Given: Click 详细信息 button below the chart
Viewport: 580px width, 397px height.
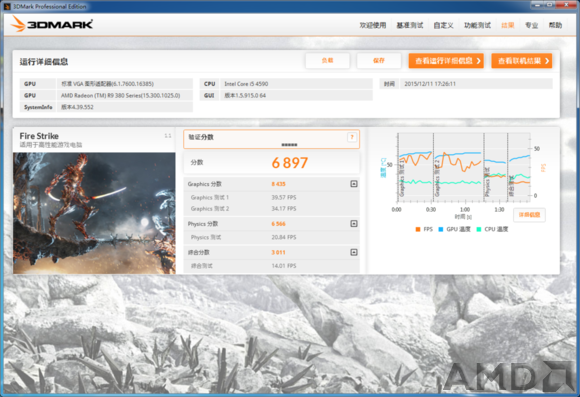Looking at the screenshot, I should (529, 215).
